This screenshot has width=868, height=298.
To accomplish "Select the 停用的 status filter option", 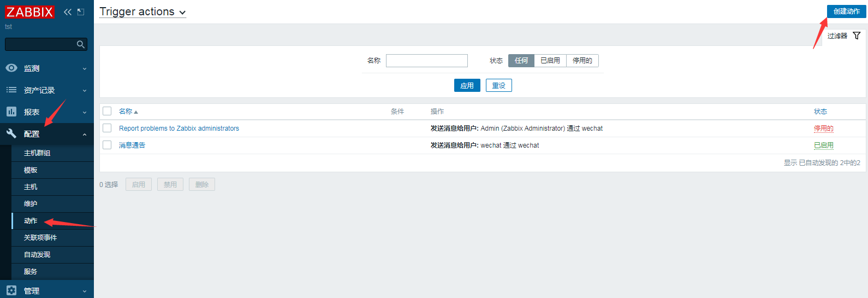I will point(582,61).
